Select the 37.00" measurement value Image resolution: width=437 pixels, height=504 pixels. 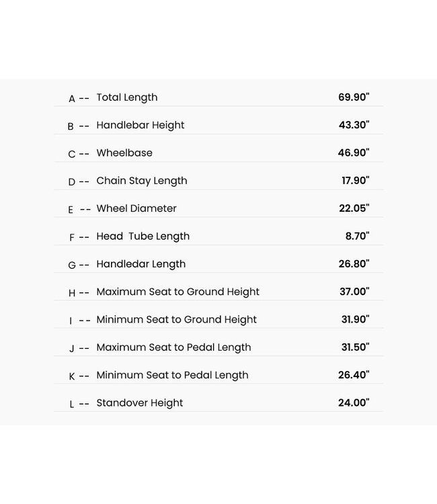354,292
